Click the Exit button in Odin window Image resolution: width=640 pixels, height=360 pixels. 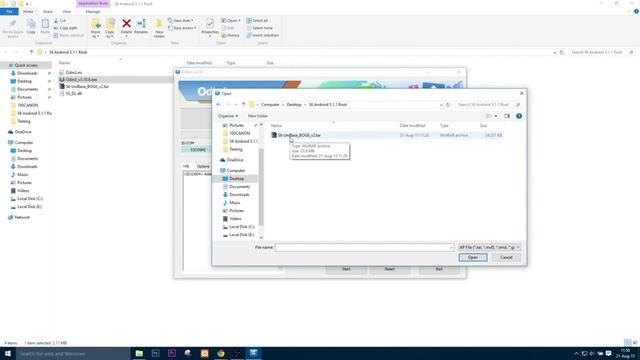pyautogui.click(x=439, y=269)
